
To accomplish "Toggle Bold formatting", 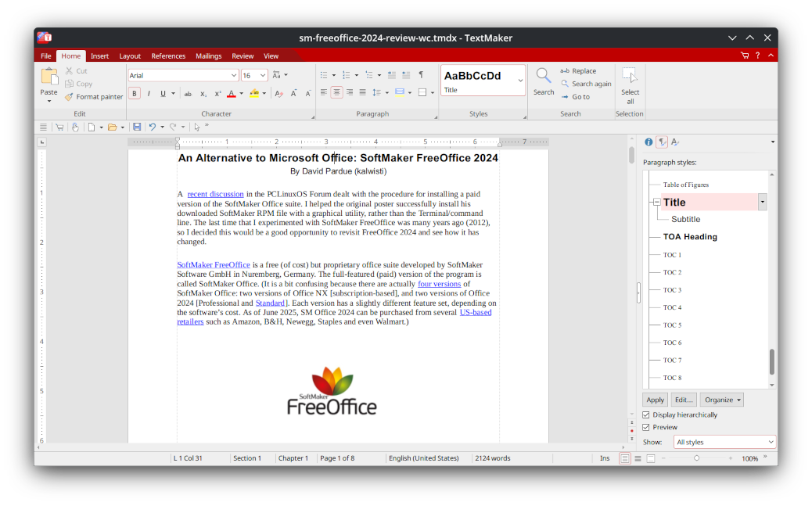I will coord(134,92).
